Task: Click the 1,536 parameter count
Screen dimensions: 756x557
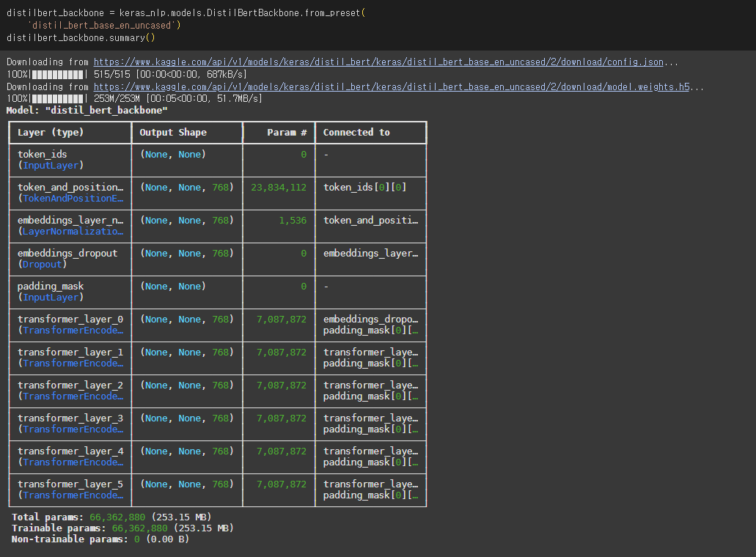Action: point(293,220)
